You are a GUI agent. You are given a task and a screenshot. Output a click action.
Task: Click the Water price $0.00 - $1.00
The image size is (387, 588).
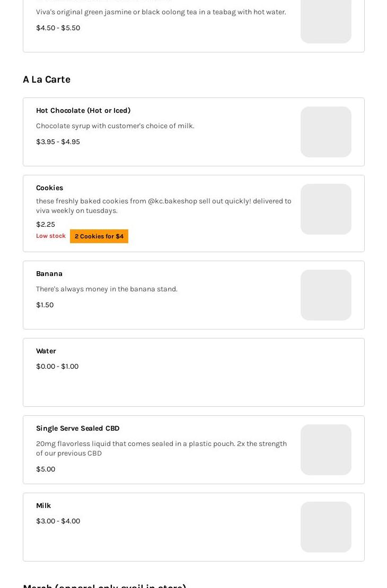click(x=57, y=367)
